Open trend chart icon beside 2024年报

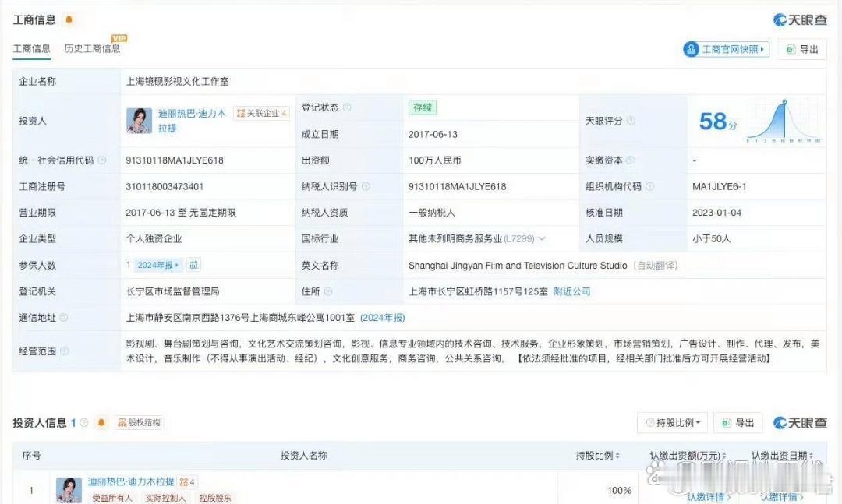point(193,265)
